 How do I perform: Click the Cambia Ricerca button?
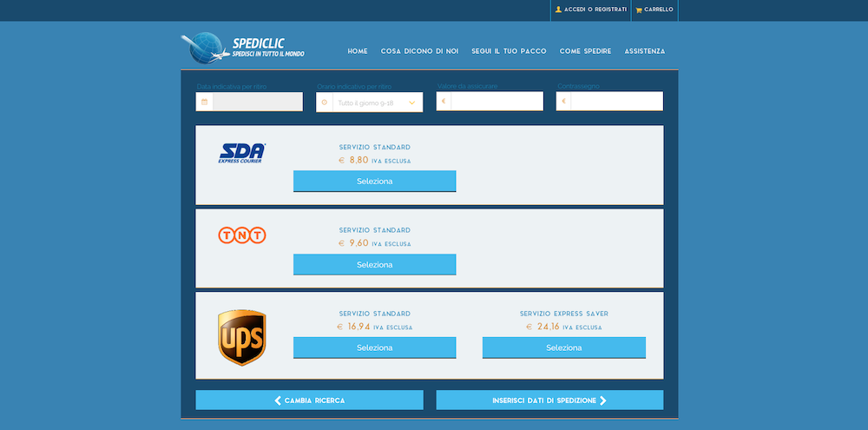point(310,400)
